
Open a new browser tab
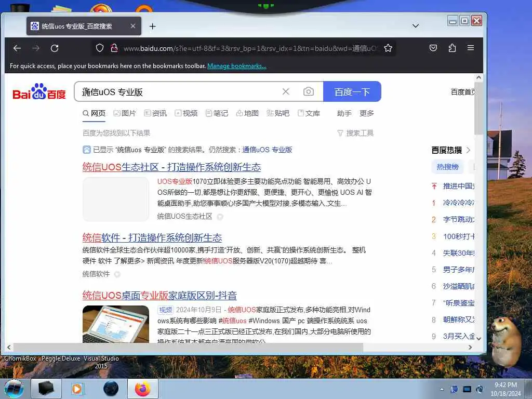(153, 26)
